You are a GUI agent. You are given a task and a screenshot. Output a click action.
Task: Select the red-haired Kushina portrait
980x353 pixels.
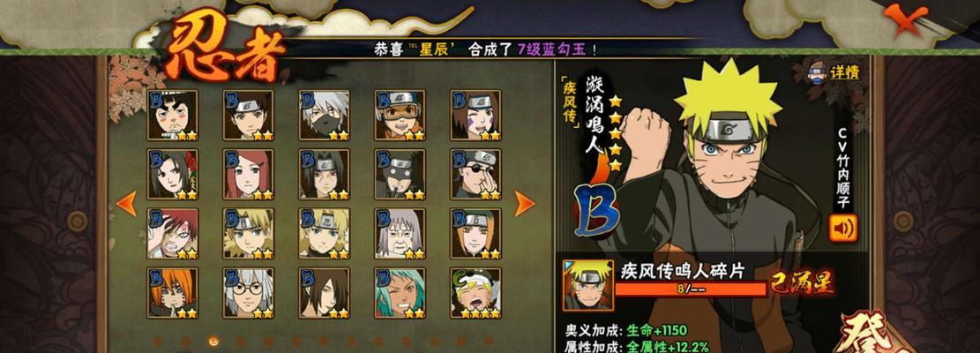point(248,175)
